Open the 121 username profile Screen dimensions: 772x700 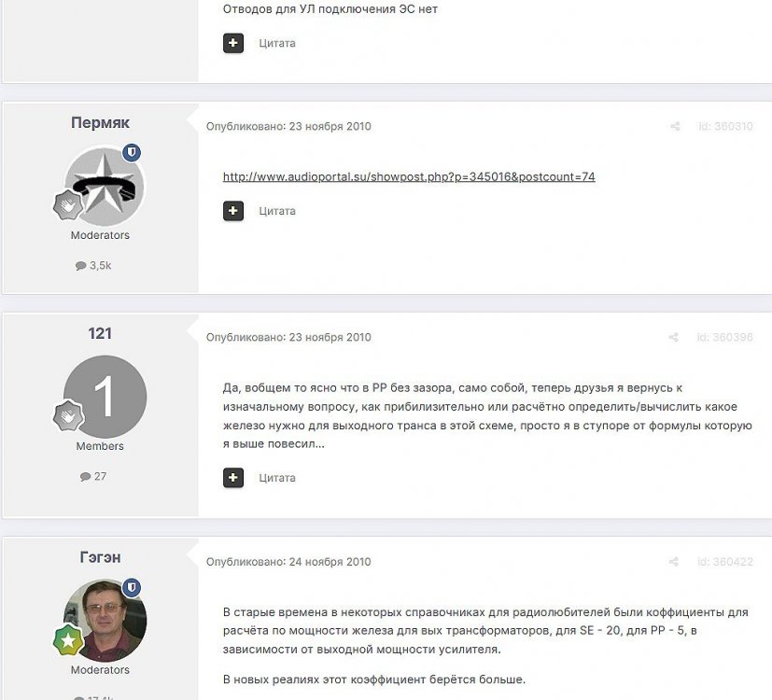tap(100, 333)
